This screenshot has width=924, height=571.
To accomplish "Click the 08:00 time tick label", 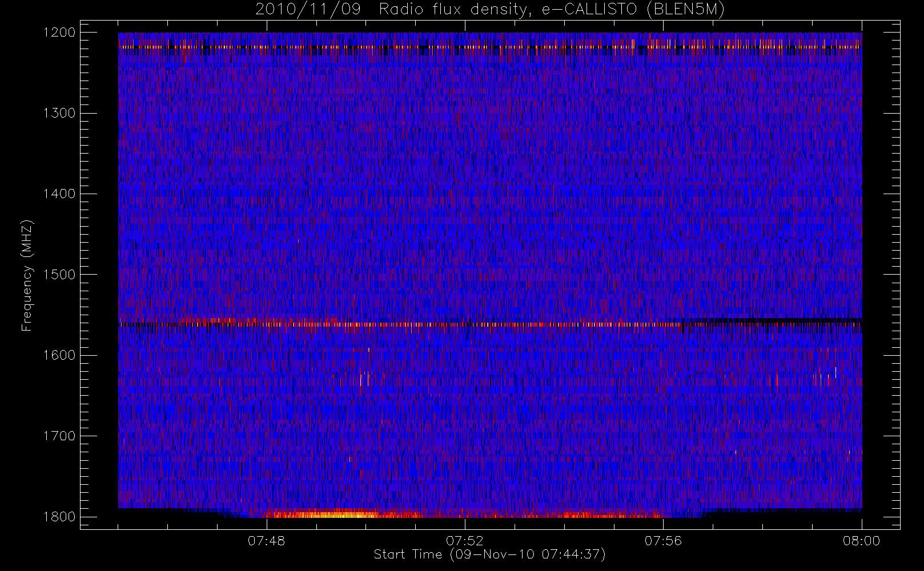I will pyautogui.click(x=861, y=541).
